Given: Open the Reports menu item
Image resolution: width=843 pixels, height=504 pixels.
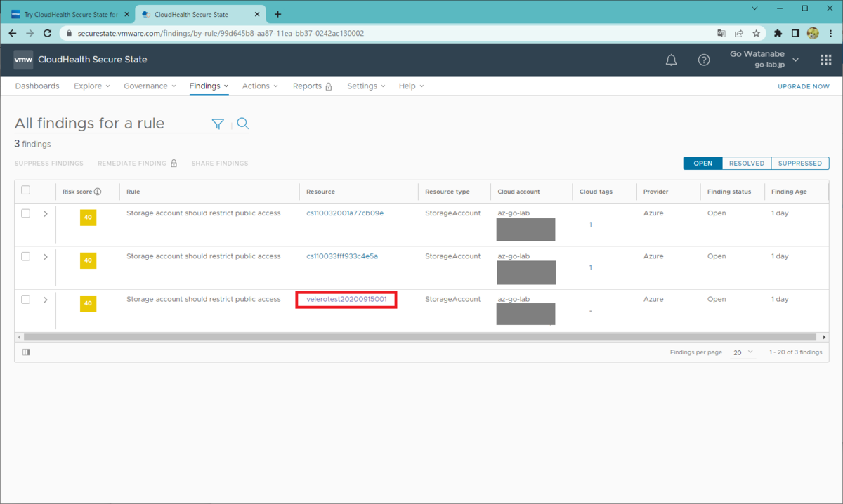Looking at the screenshot, I should [x=312, y=86].
